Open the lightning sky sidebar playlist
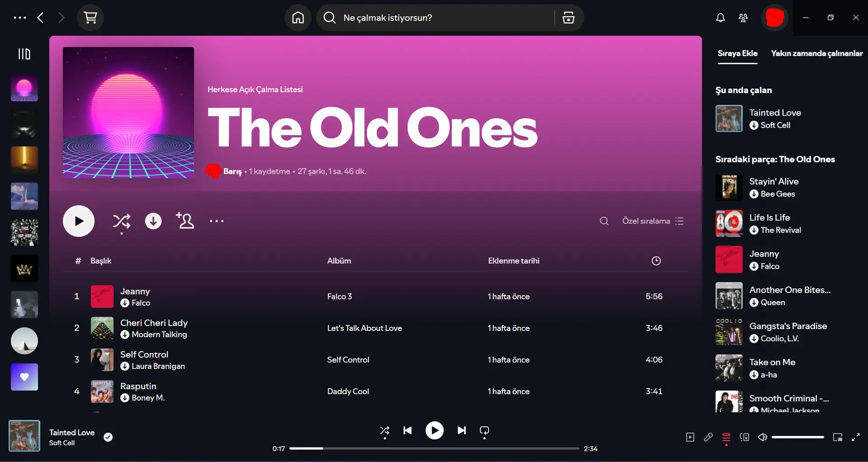 pyautogui.click(x=24, y=196)
